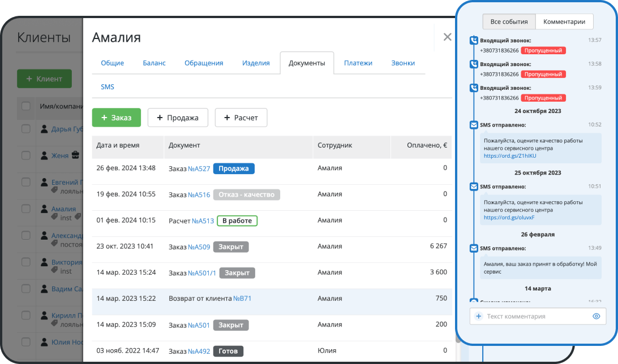Click the plus icon in comment field
Screen dimensions: 618x364
(x=479, y=317)
